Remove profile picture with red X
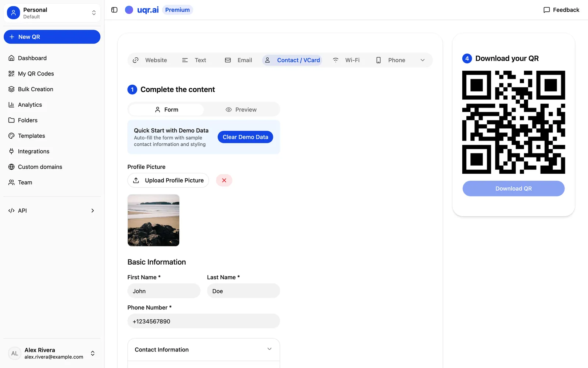The width and height of the screenshot is (588, 368). point(224,180)
